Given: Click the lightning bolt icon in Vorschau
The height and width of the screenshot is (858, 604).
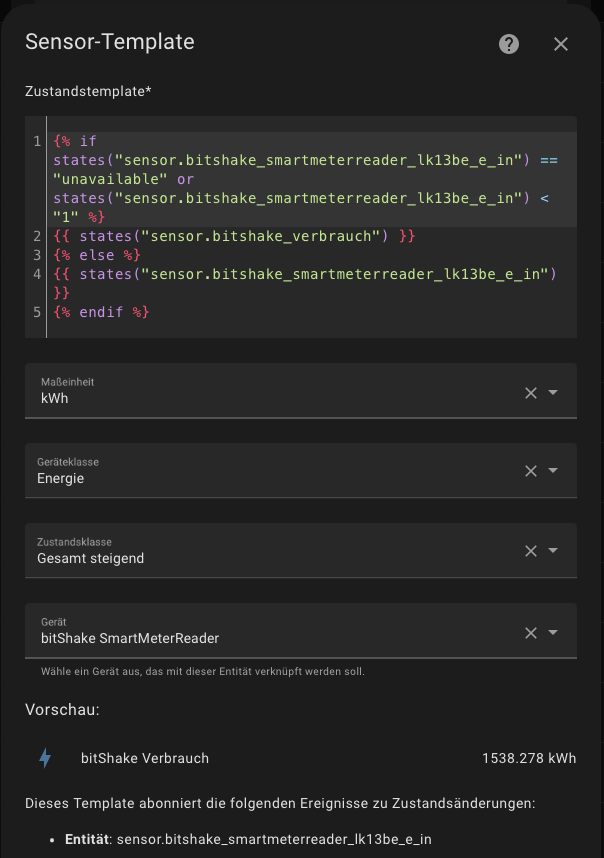Looking at the screenshot, I should [45, 758].
